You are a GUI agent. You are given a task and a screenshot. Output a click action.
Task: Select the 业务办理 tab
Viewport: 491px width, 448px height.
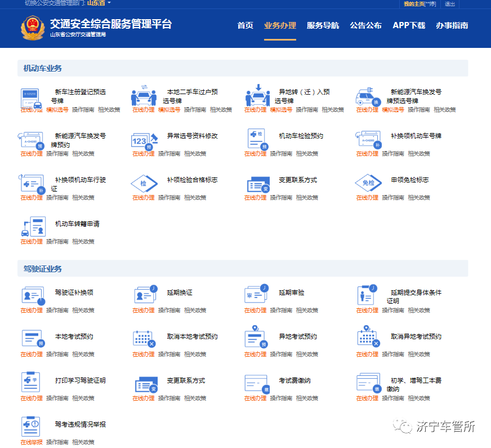280,25
